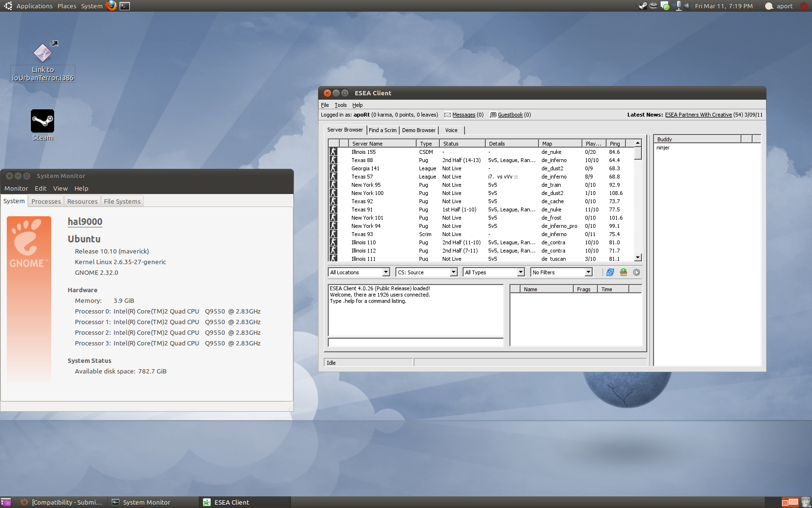Open the red power session menu
This screenshot has height=508, width=812.
point(804,6)
